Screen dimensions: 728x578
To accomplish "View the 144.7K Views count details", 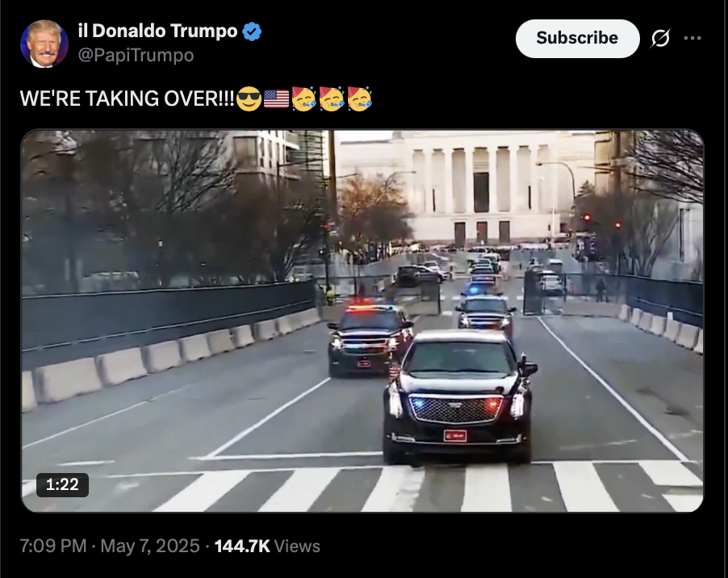I will tap(267, 546).
